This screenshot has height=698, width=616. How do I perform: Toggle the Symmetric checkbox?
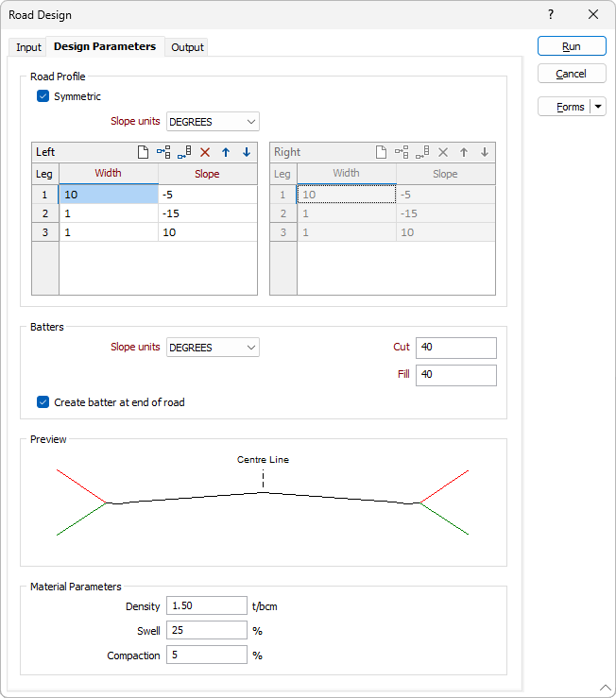pos(43,96)
